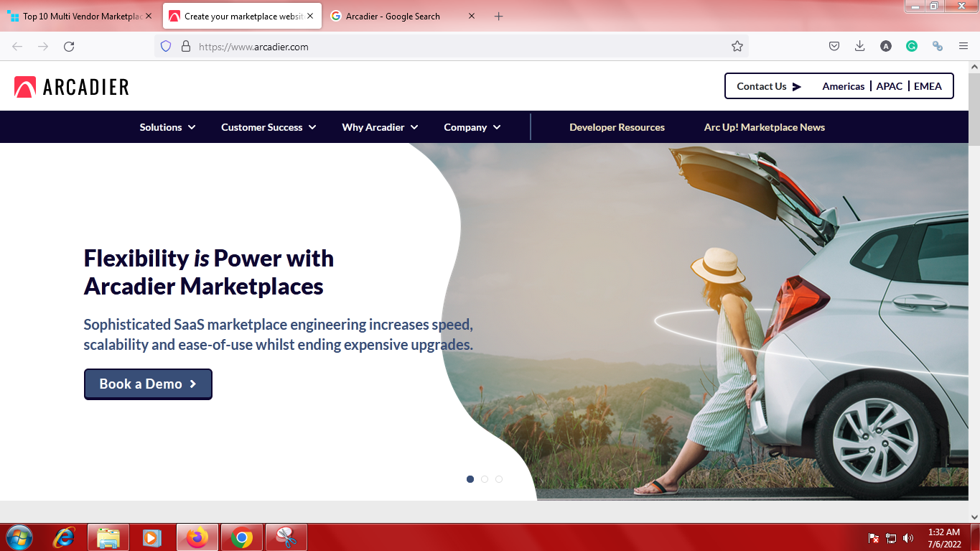Viewport: 980px width, 551px height.
Task: Click the site padlock icon
Action: point(185,46)
